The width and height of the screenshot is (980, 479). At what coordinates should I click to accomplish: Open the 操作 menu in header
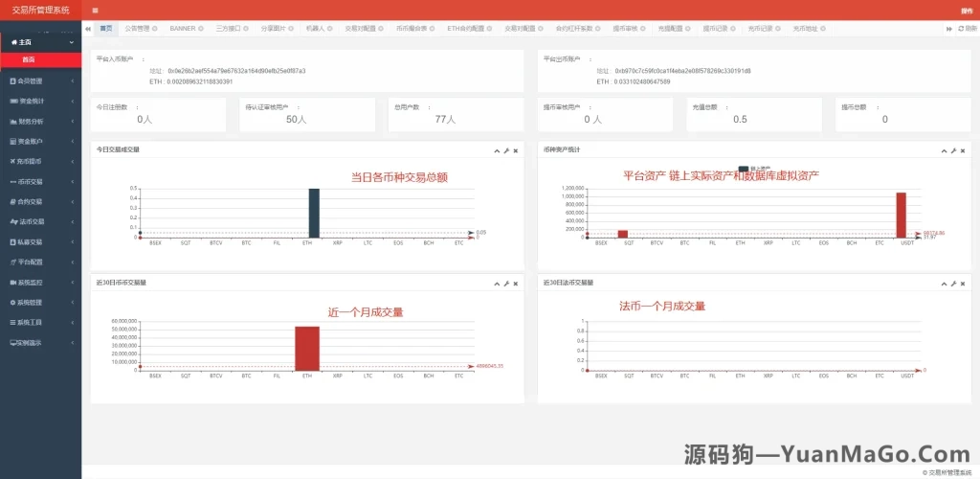tap(967, 11)
